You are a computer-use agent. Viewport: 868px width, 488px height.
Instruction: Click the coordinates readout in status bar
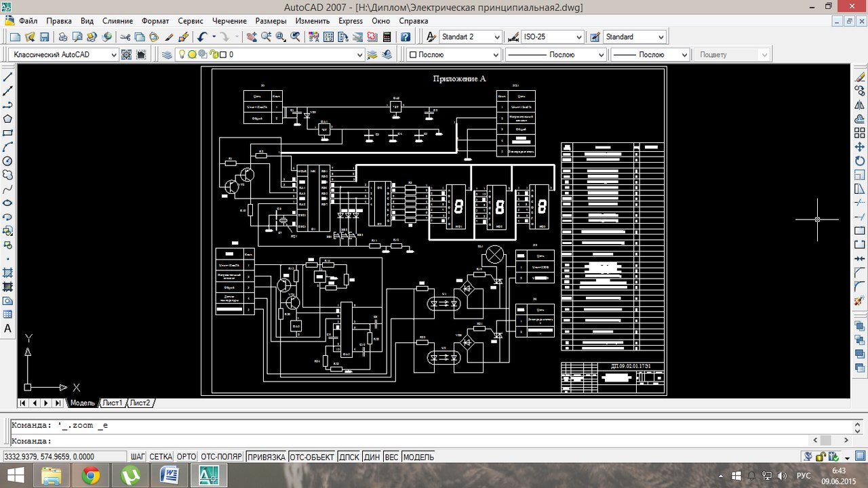[64, 457]
